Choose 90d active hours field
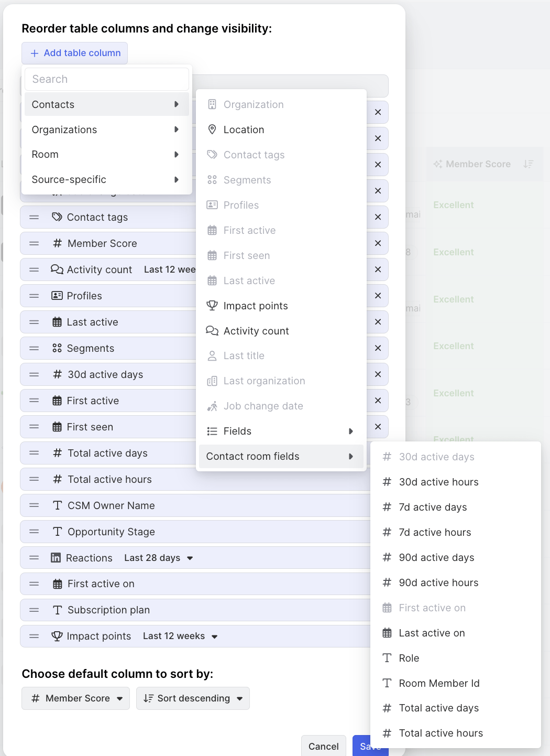Image resolution: width=550 pixels, height=756 pixels. point(456,582)
